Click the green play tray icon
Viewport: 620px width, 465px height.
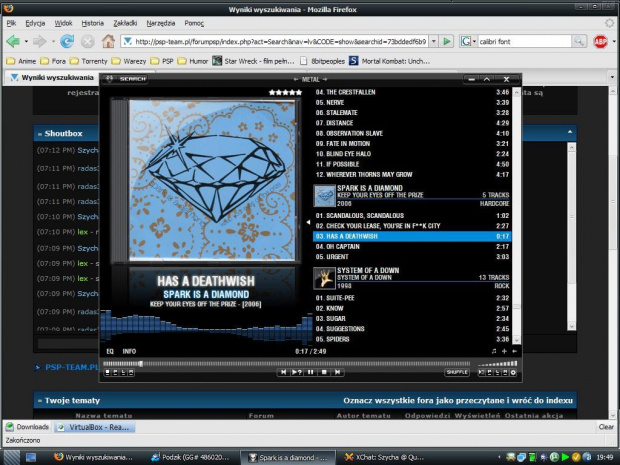[x=565, y=457]
